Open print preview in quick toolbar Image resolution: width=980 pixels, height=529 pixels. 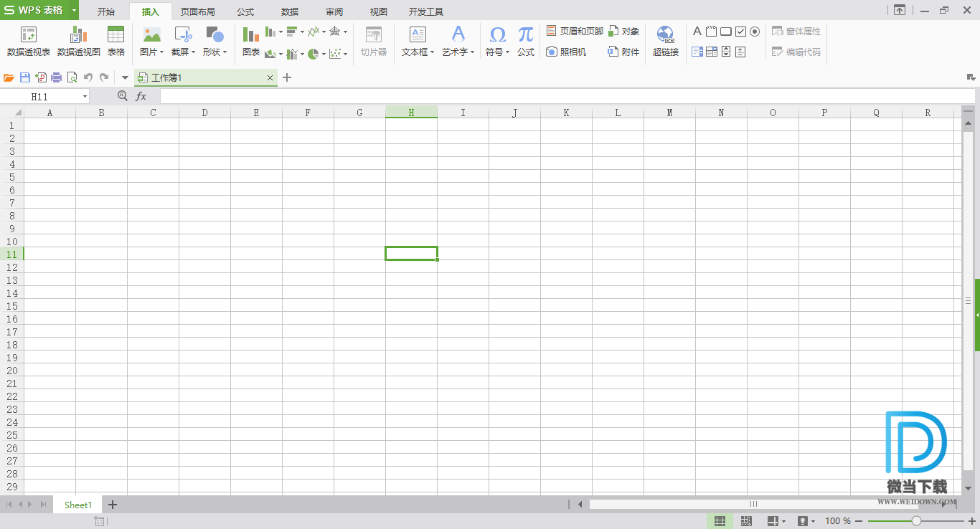click(x=72, y=77)
